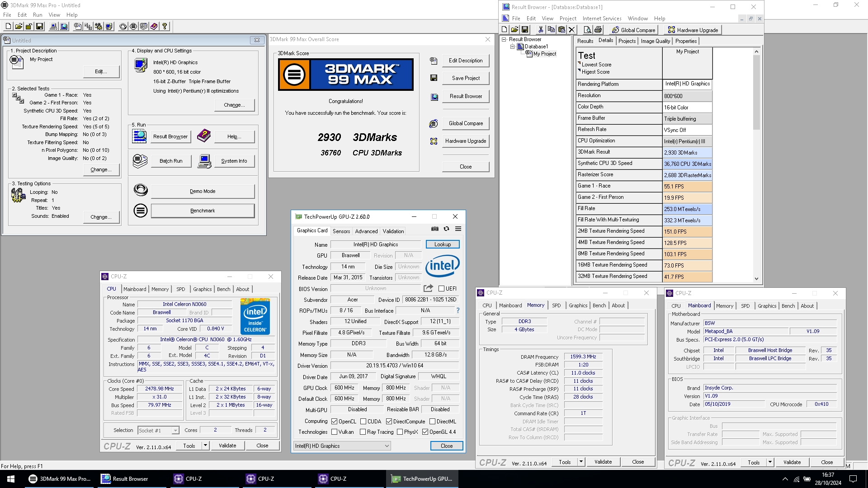Click Paste clipboard icon in Result Browser toolbar
The image size is (868, 488).
coord(561,30)
